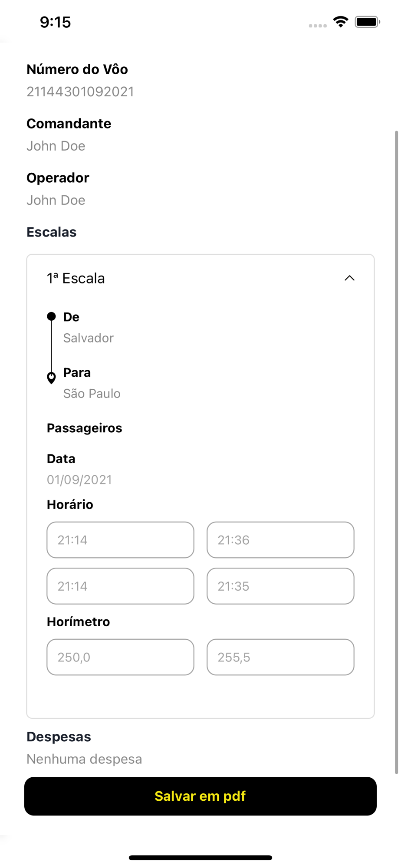Select the 255,5 Horímetro field
Screen dimensions: 401x868
(x=280, y=657)
